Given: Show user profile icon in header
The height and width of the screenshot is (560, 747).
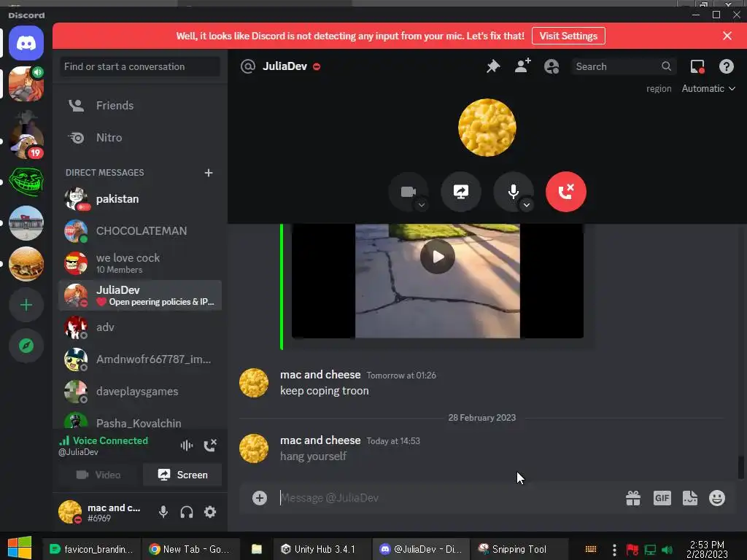Looking at the screenshot, I should pos(551,66).
